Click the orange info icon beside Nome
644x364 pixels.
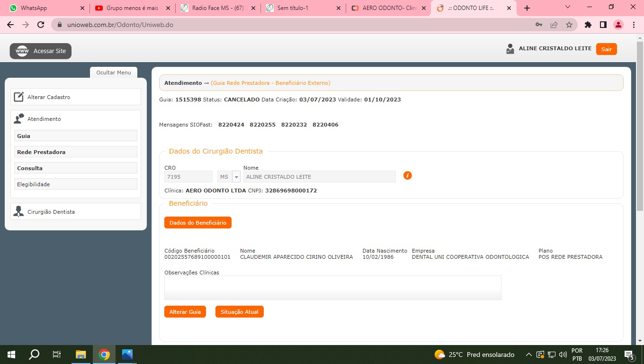coord(407,176)
